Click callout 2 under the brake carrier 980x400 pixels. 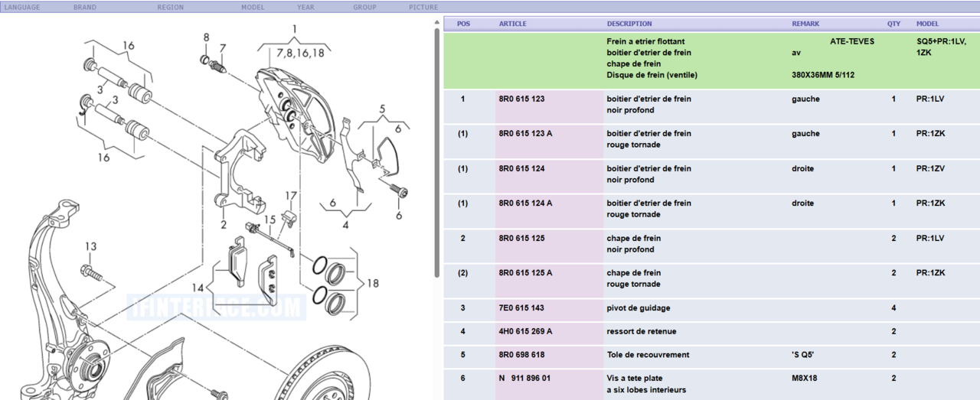tap(224, 224)
